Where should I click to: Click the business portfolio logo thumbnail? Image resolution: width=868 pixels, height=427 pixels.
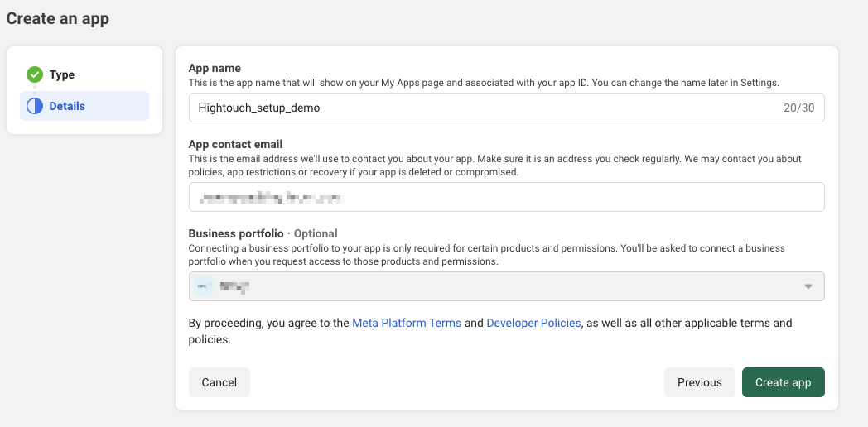tap(203, 286)
